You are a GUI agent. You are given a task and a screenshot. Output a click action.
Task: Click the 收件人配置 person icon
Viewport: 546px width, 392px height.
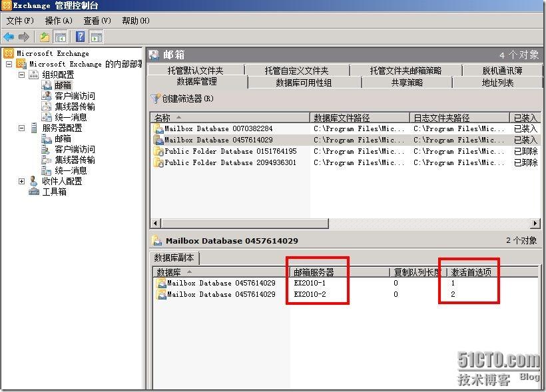pos(33,181)
